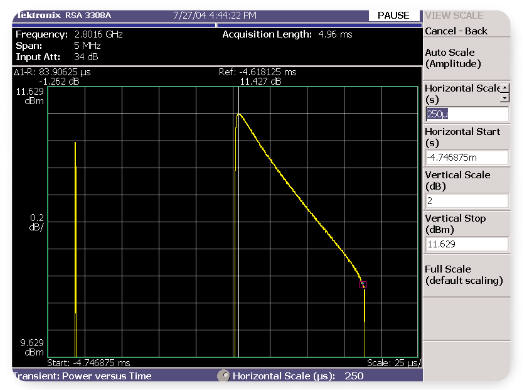This screenshot has width=523, height=390.
Task: Click the Ref: -4.618125 ms readout
Action: 257,72
